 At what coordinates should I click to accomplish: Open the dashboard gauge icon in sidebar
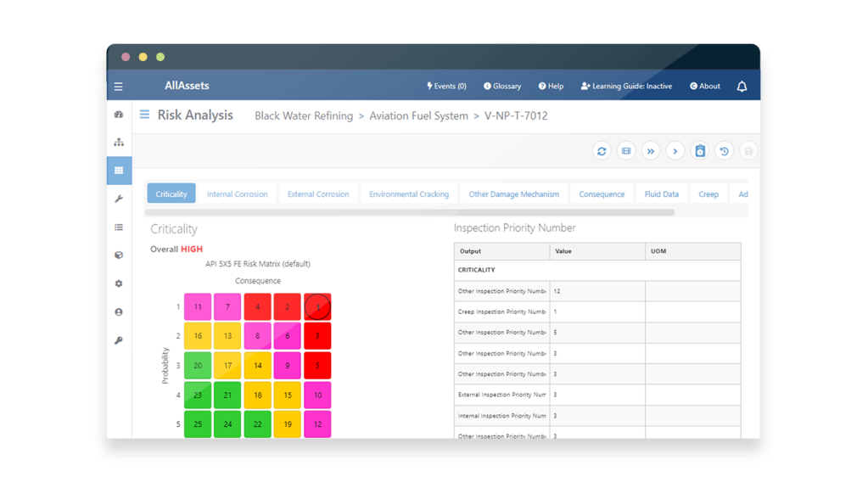click(x=119, y=115)
